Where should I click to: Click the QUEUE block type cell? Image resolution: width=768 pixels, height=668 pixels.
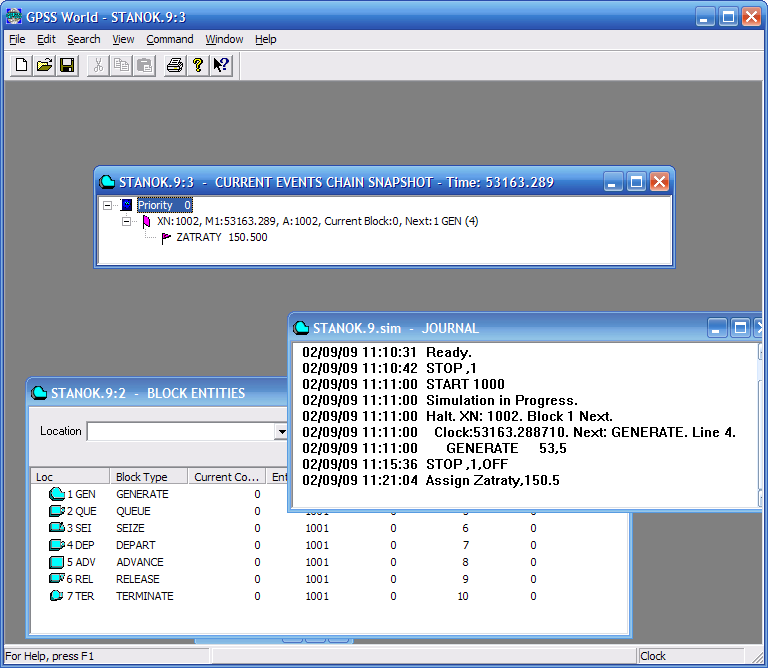coord(133,511)
